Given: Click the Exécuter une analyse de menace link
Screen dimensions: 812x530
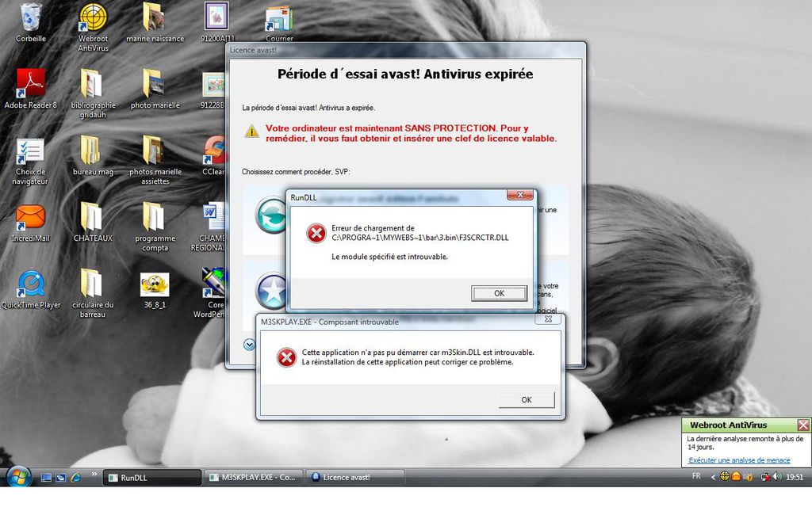Looking at the screenshot, I should click(x=738, y=460).
